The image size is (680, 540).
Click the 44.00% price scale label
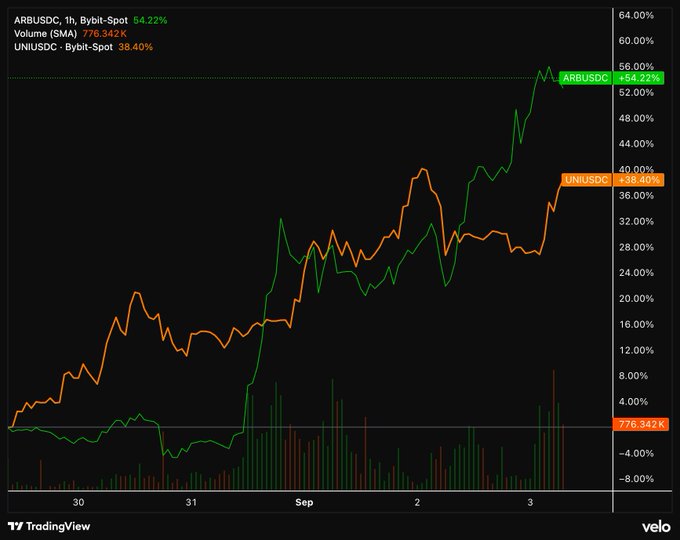[636, 144]
